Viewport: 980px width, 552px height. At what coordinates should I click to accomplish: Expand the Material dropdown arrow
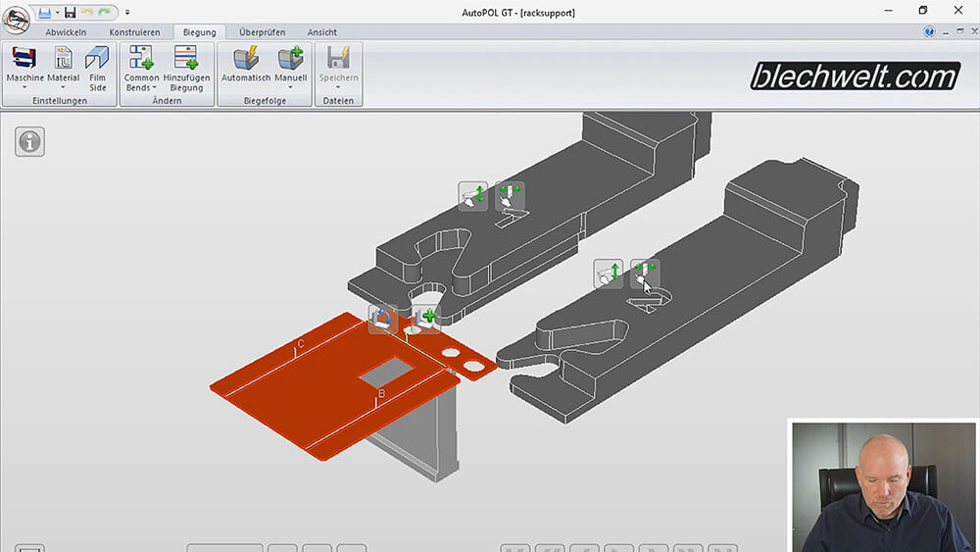pyautogui.click(x=63, y=88)
